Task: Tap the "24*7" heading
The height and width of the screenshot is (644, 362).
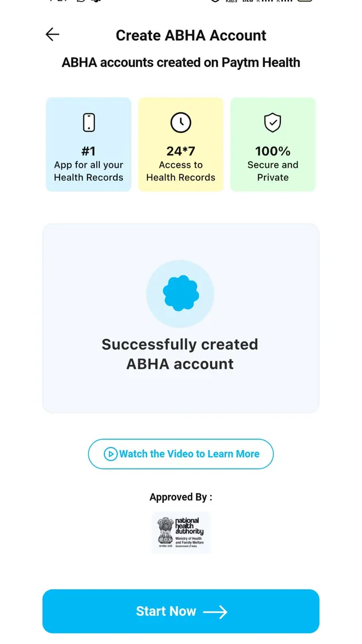Action: click(180, 151)
